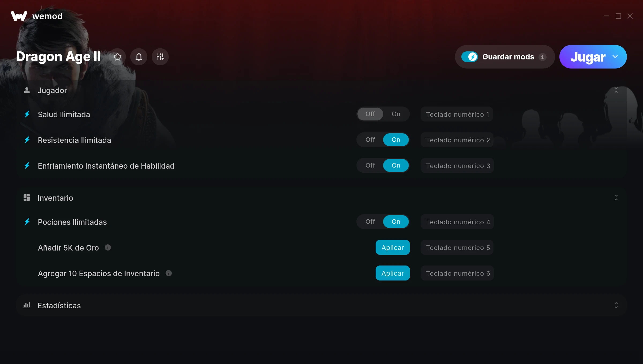Turn off Resistencia Ilimitada
The image size is (643, 364).
[x=370, y=140]
